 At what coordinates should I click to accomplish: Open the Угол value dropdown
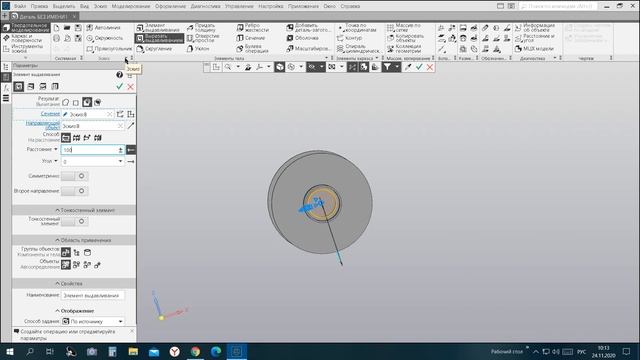[x=120, y=162]
